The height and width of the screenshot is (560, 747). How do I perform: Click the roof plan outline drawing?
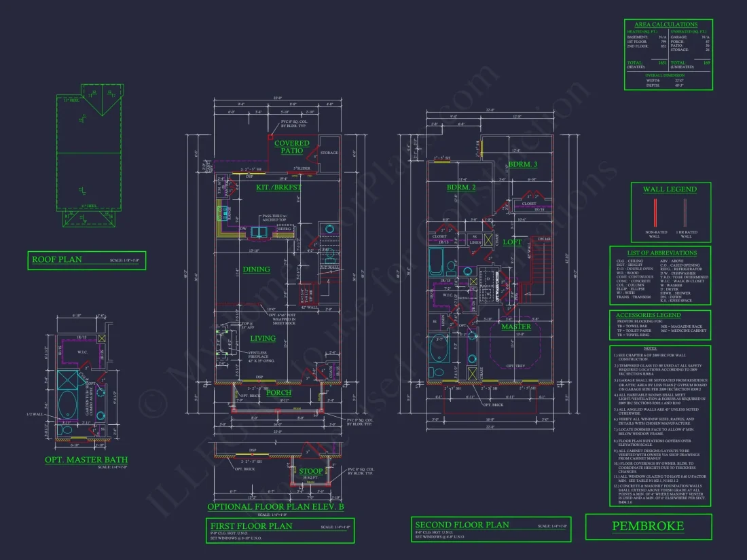coord(89,156)
